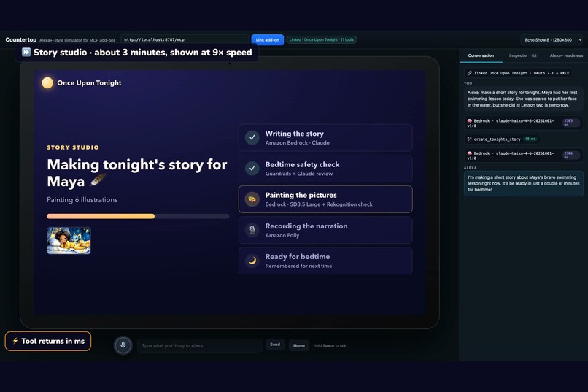Screen dimensions: 588x392
Task: Click the Bedrock SD3.5 Large + Rekognition check subtitle
Action: click(x=319, y=204)
